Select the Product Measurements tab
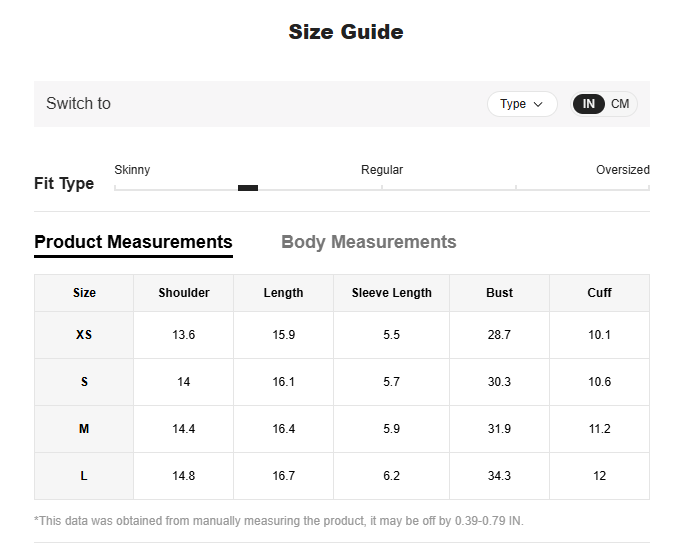 [133, 242]
